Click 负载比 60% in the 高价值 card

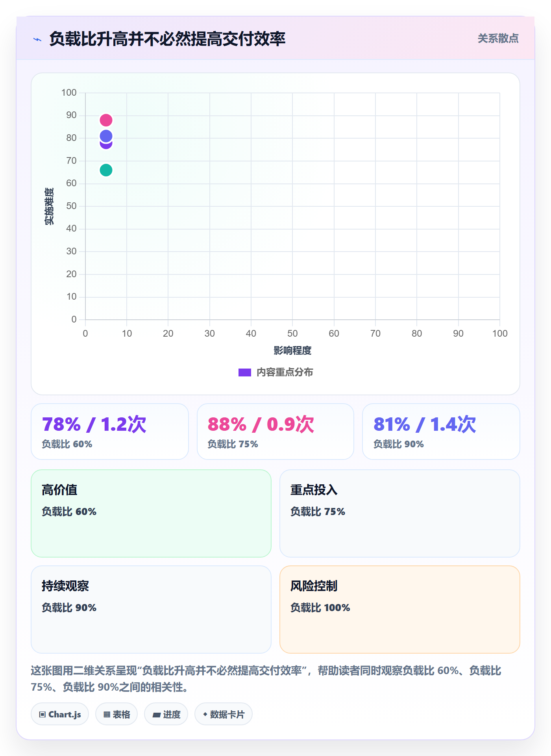tap(69, 511)
